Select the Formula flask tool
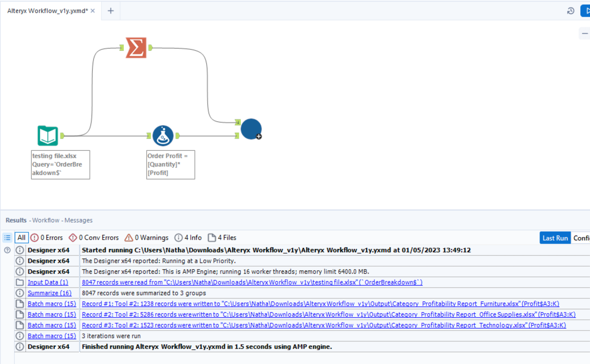The image size is (590, 364). 163,136
